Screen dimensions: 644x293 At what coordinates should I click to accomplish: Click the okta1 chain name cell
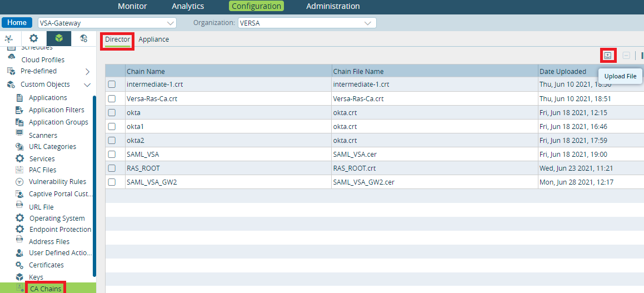tap(228, 126)
